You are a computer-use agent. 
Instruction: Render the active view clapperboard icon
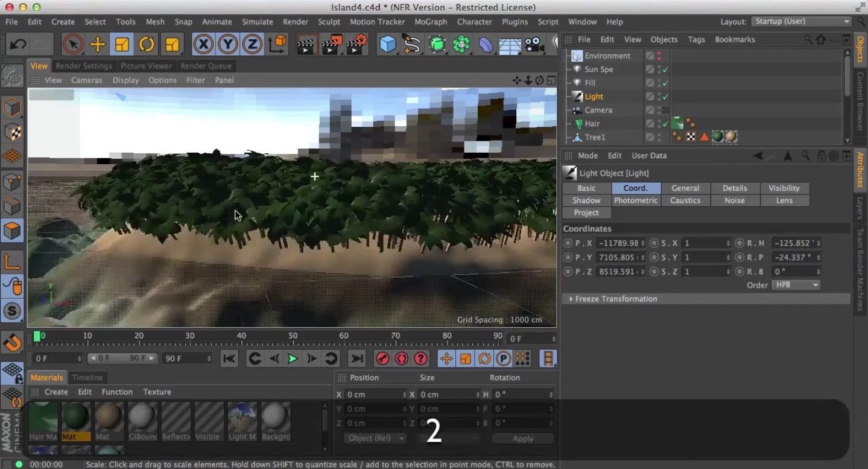[x=307, y=44]
